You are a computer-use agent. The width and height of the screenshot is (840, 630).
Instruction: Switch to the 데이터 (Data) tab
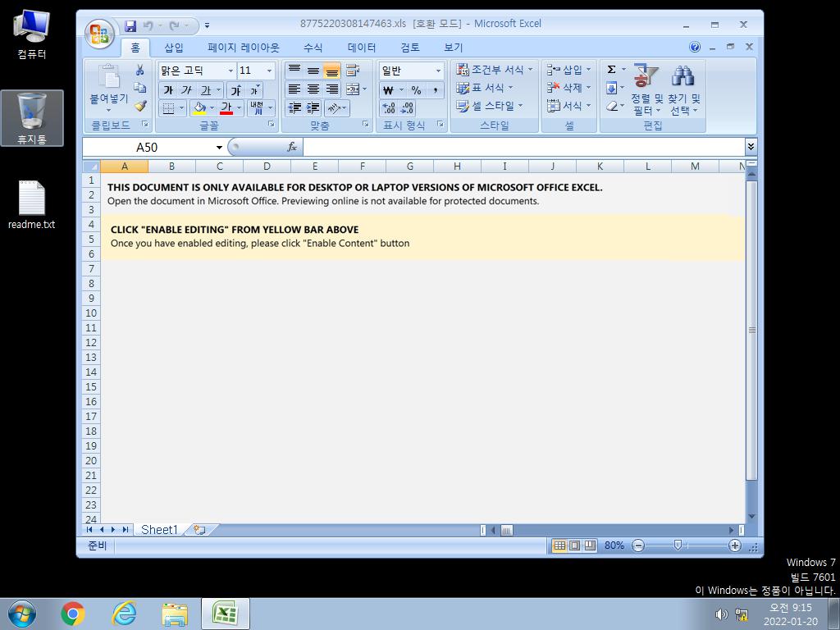click(x=362, y=48)
